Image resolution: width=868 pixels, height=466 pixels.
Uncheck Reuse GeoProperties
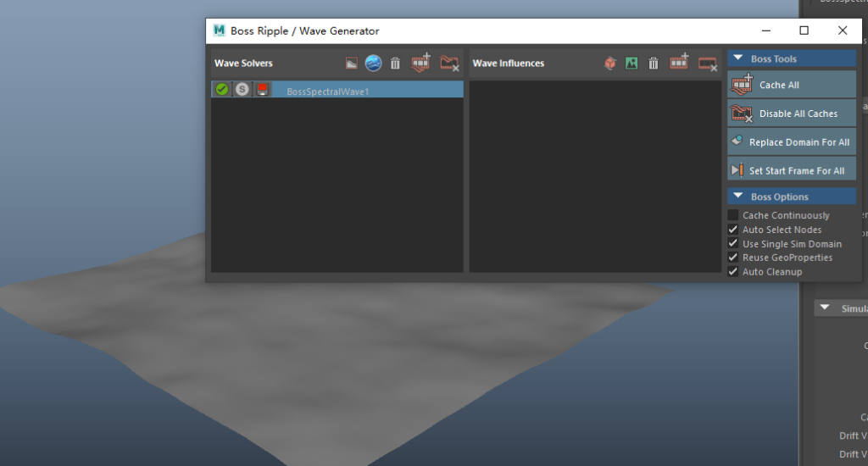[733, 258]
